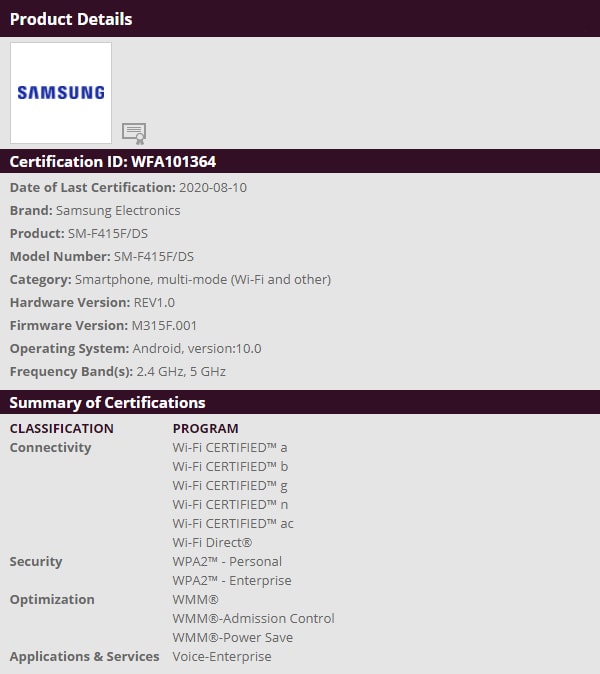Select the Product Details header
The height and width of the screenshot is (674, 600).
pos(71,19)
